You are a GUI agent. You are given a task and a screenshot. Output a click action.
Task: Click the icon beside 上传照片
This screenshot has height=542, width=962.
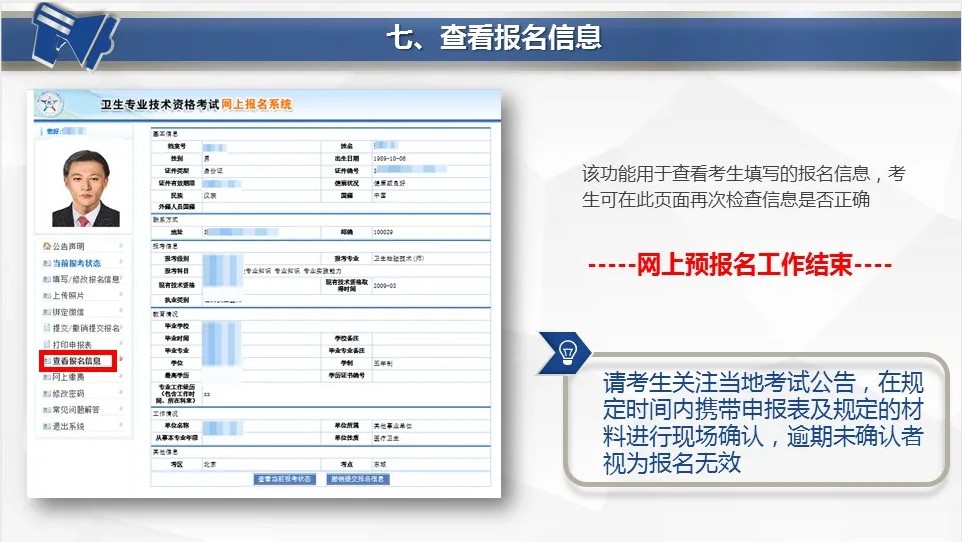click(x=45, y=295)
